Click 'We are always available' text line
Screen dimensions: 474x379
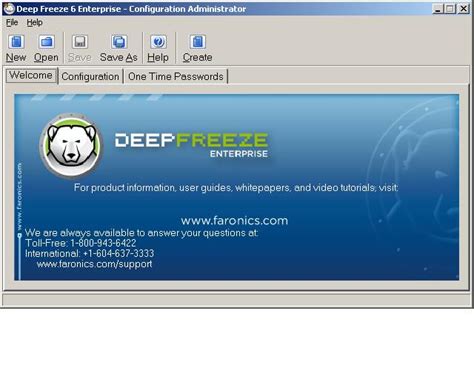pyautogui.click(x=142, y=233)
